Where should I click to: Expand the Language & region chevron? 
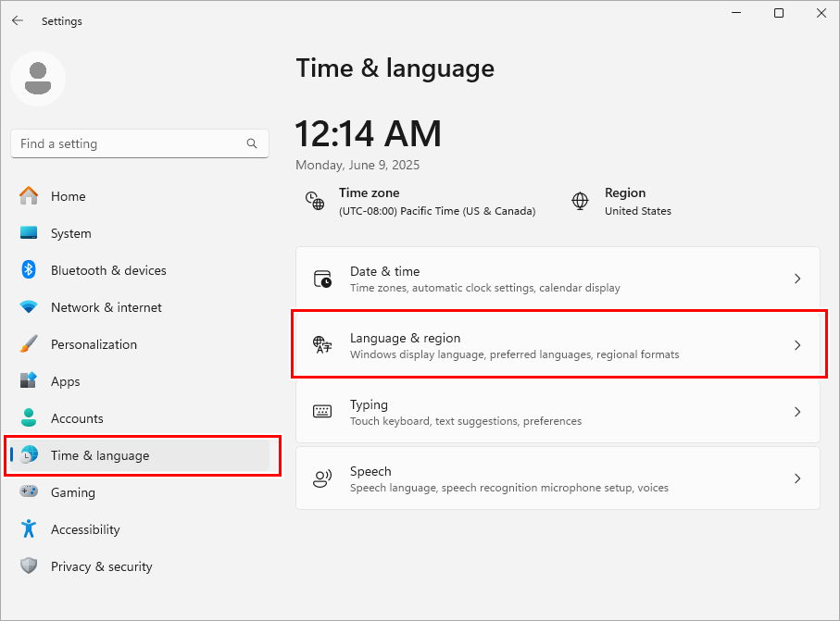[797, 344]
